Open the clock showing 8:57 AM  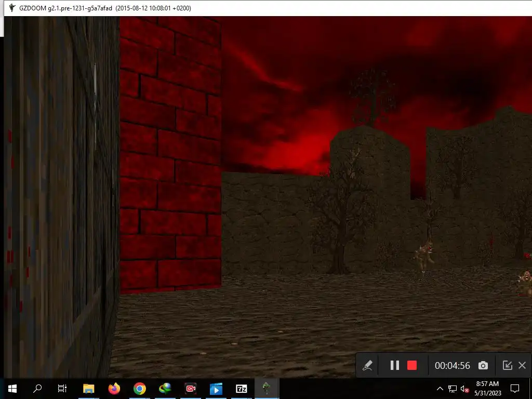(487, 389)
